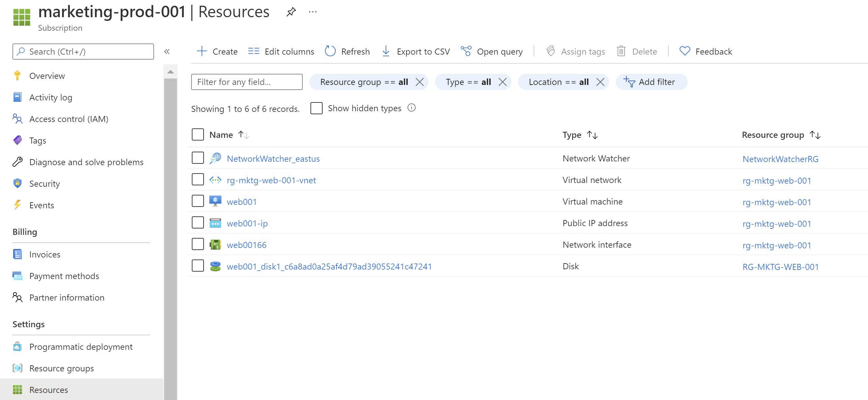This screenshot has height=400, width=868.
Task: Open Partner information menu item
Action: tap(67, 298)
